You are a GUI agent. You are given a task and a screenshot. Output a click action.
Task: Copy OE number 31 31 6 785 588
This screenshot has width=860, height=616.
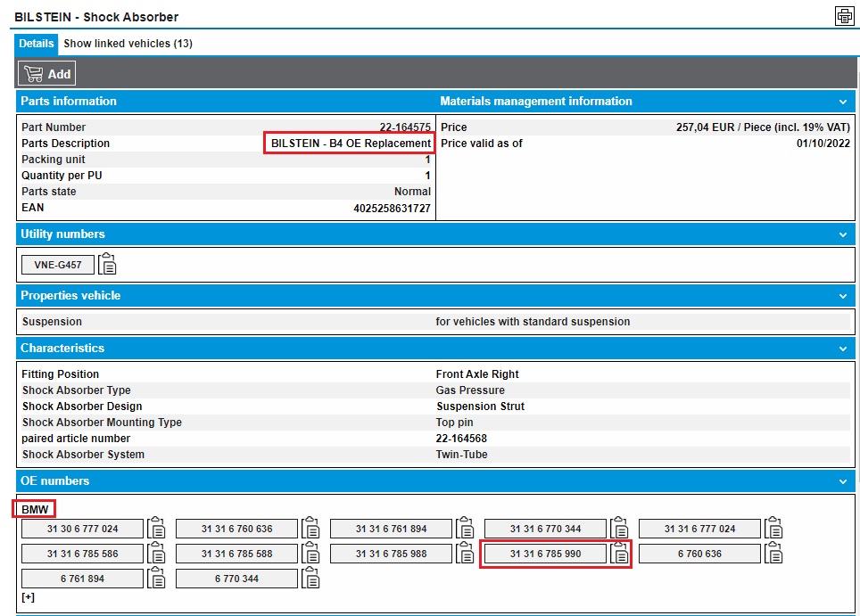311,553
